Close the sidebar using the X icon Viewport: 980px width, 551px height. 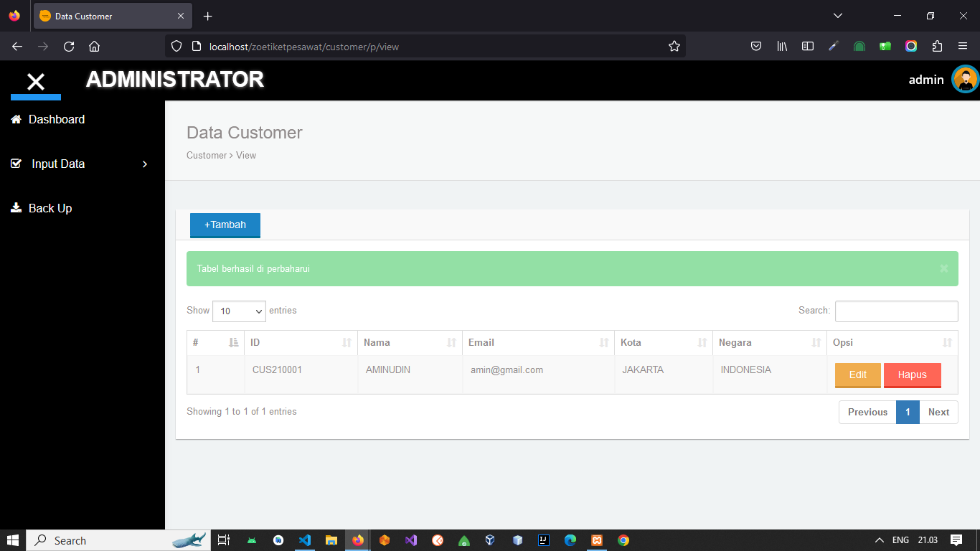coord(35,82)
